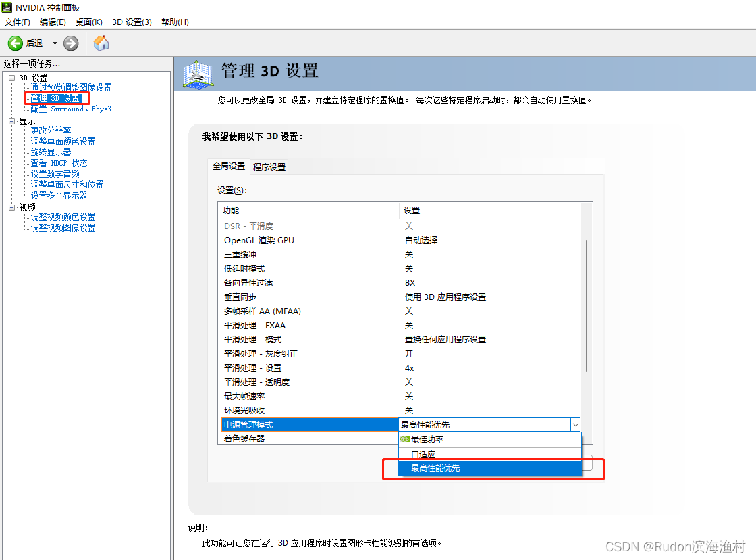Click the 功能 column header

[x=308, y=210]
